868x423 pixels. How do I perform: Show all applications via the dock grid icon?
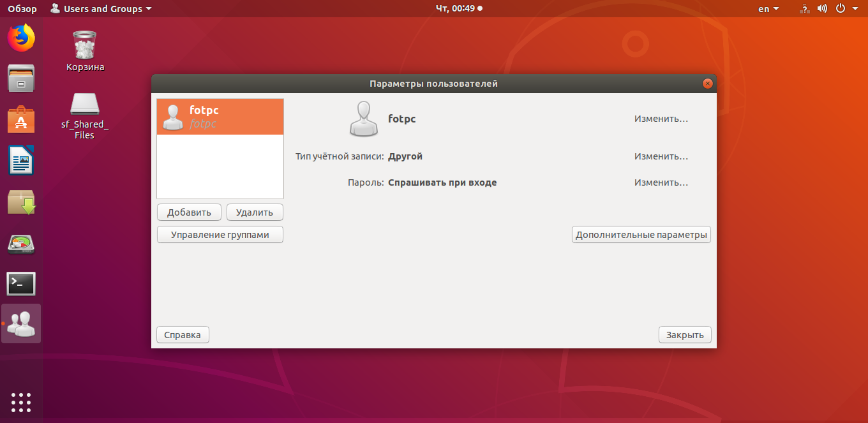21,402
